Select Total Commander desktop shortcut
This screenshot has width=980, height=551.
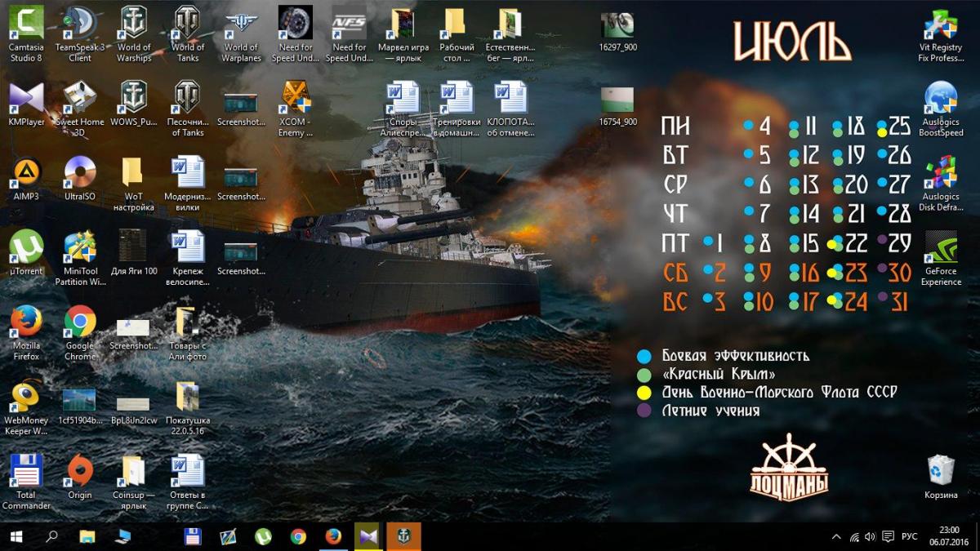(26, 482)
